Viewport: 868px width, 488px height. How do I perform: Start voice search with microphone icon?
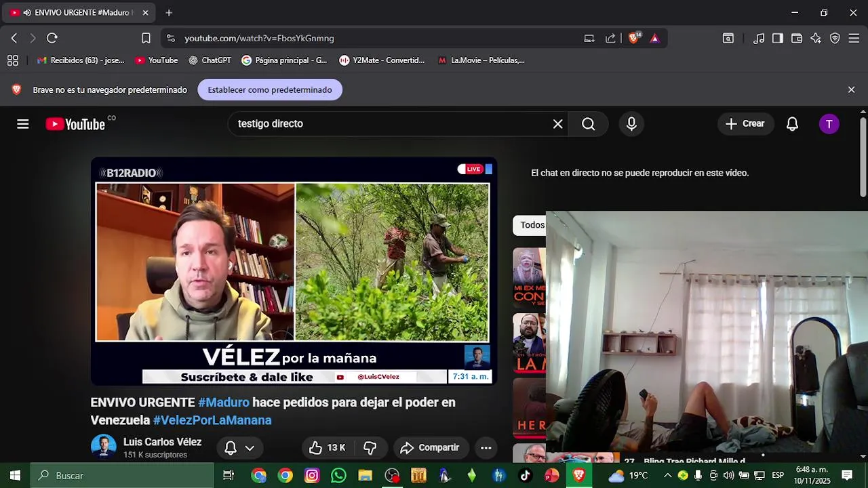point(631,124)
